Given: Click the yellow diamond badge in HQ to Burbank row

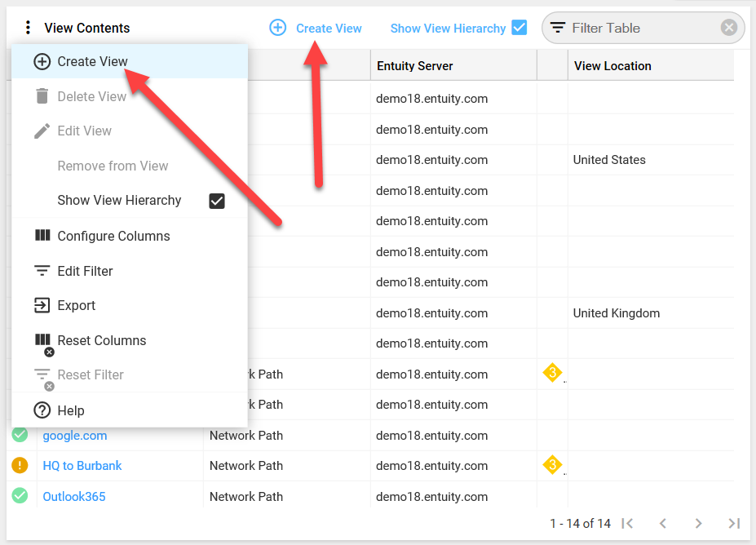Looking at the screenshot, I should (x=551, y=464).
